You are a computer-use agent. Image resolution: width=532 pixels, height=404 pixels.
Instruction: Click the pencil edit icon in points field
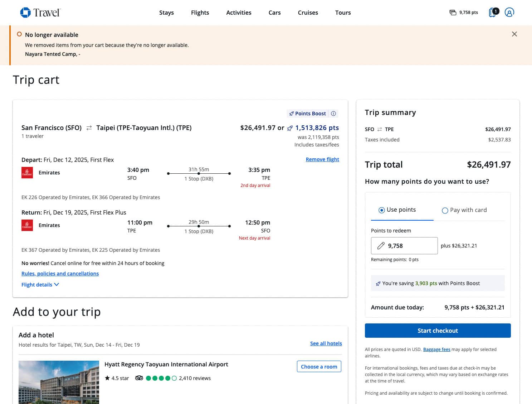click(x=381, y=246)
